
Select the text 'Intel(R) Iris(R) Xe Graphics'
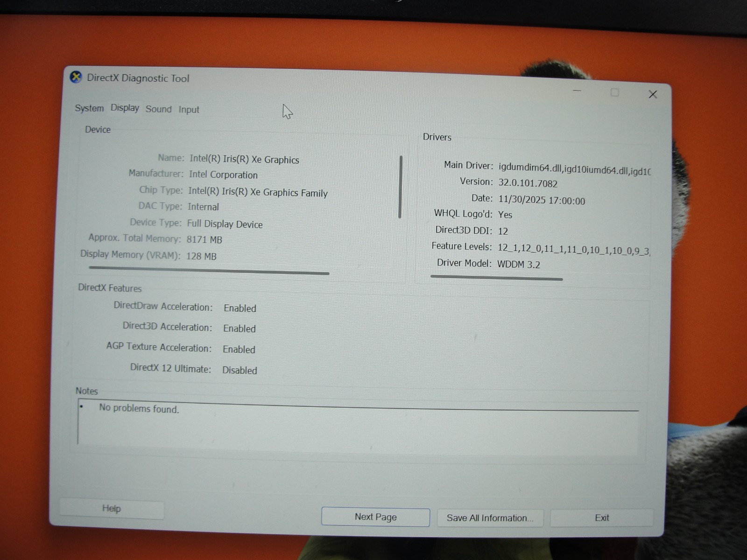(244, 159)
